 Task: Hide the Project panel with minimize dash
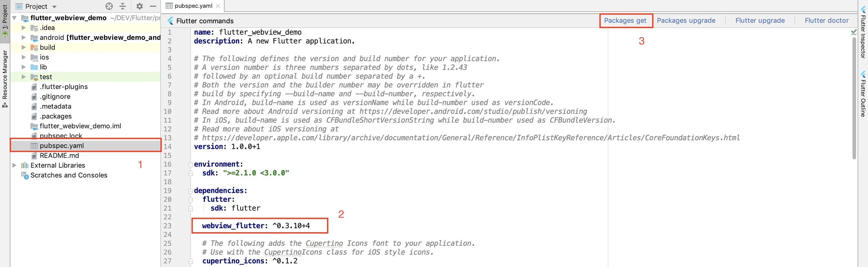[153, 6]
